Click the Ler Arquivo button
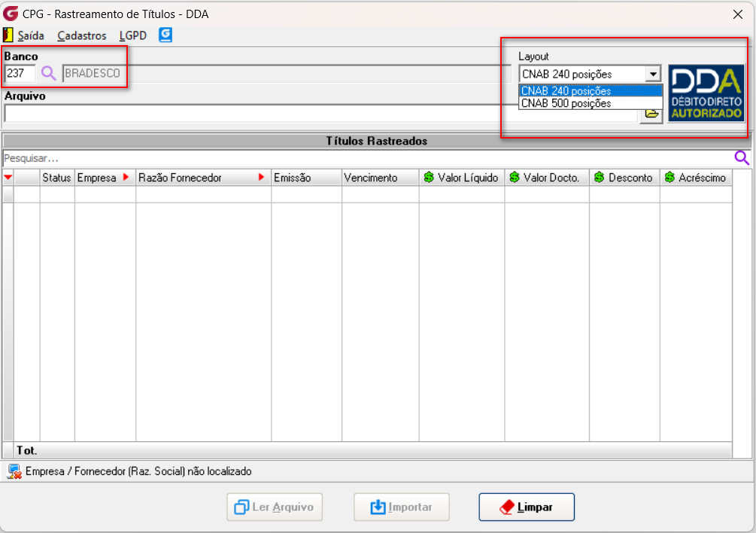 275,507
